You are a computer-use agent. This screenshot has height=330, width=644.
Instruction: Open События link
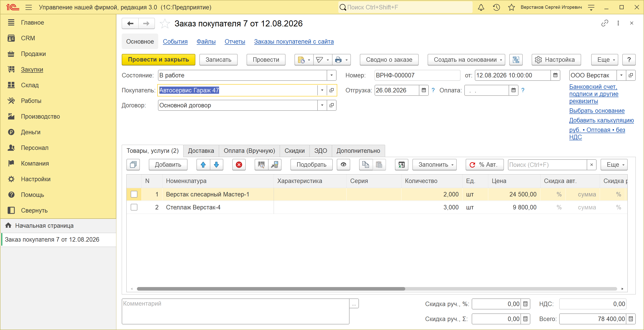pyautogui.click(x=175, y=41)
